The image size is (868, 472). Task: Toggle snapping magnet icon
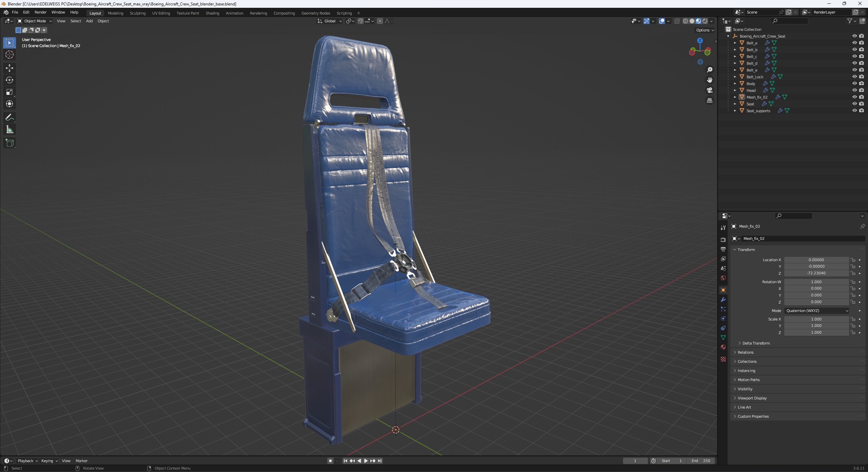[361, 21]
